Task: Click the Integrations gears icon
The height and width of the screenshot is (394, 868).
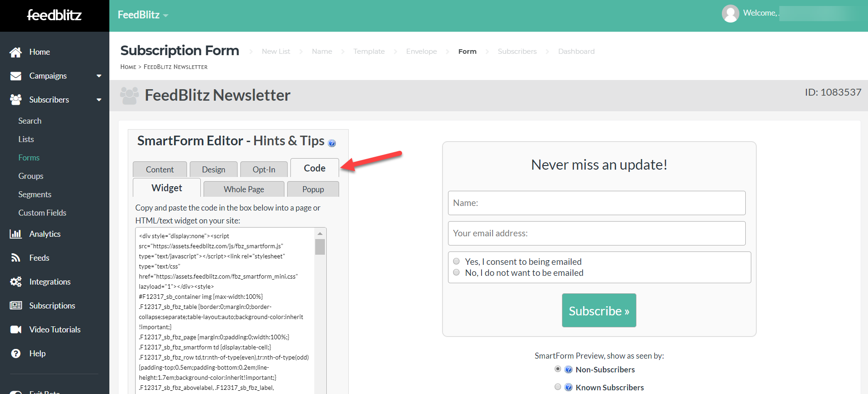Action: (16, 282)
